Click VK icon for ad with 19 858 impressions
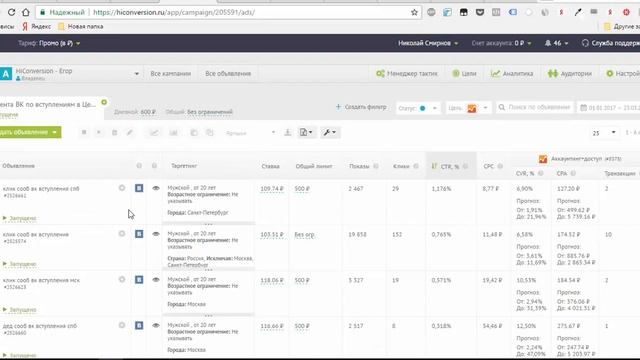Screen dimensions: 640x360 point(139,234)
